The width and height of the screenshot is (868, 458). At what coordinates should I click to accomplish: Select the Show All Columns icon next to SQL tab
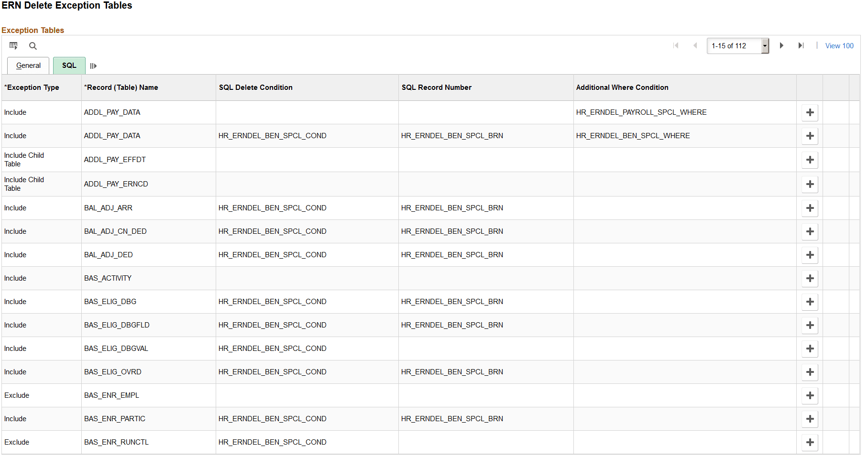point(93,65)
